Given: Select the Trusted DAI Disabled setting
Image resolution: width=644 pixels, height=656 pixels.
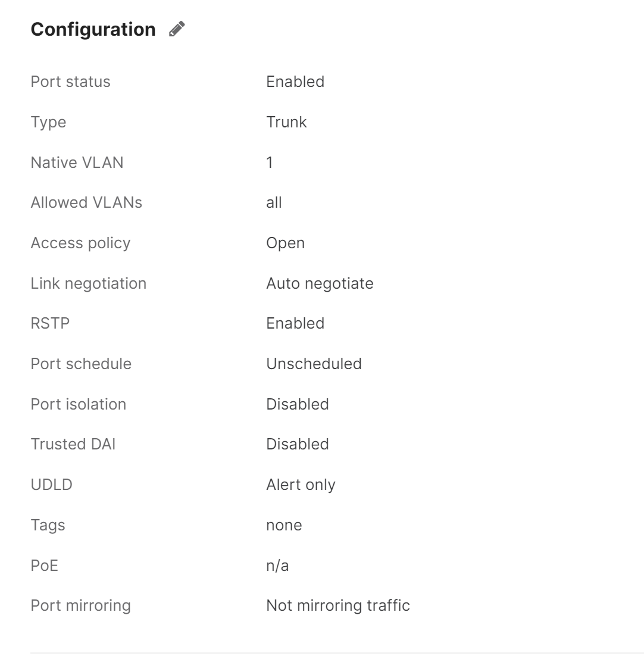Looking at the screenshot, I should 298,444.
